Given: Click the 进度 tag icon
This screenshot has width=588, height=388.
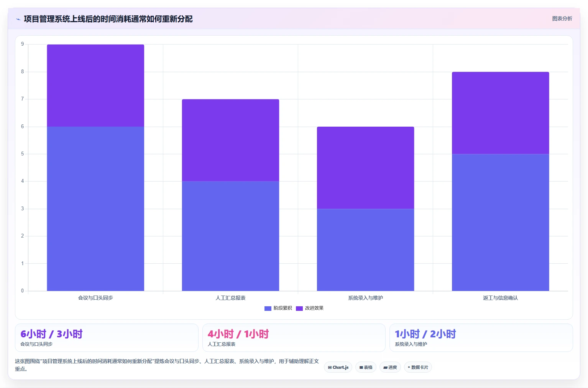Looking at the screenshot, I should pos(385,368).
